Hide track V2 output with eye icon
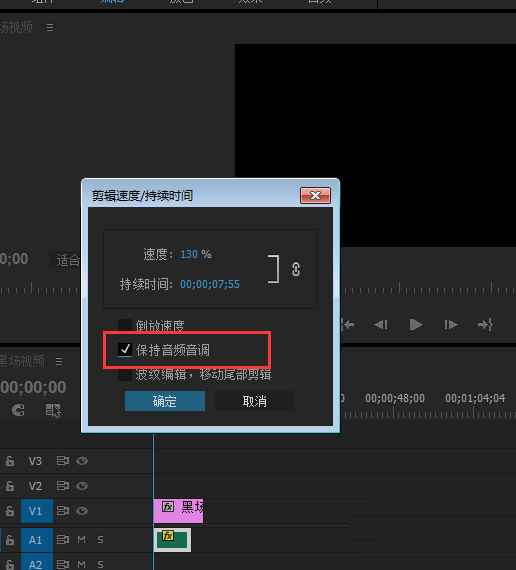Viewport: 516px width, 570px height. click(82, 486)
